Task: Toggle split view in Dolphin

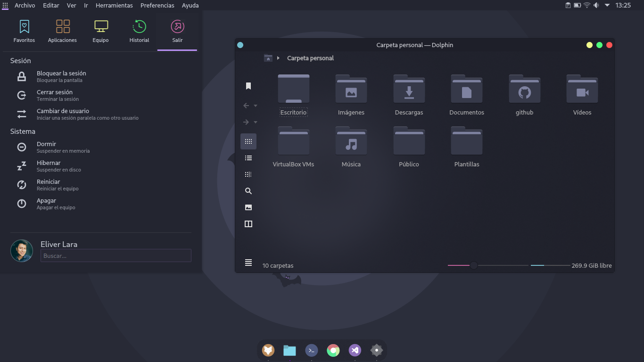Action: click(248, 224)
